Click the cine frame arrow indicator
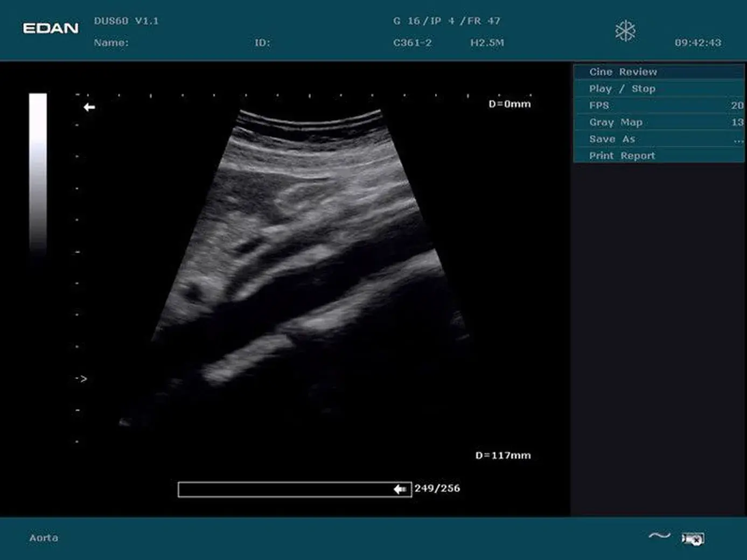This screenshot has height=560, width=747. pos(400,489)
